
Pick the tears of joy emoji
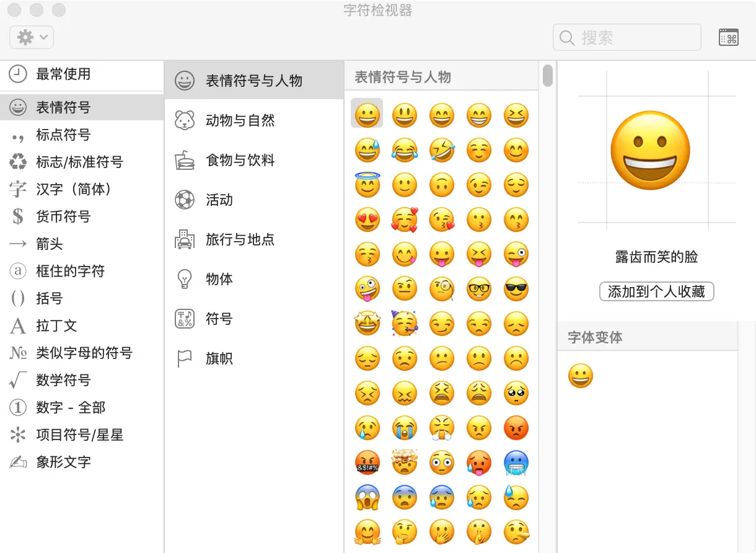tap(404, 149)
